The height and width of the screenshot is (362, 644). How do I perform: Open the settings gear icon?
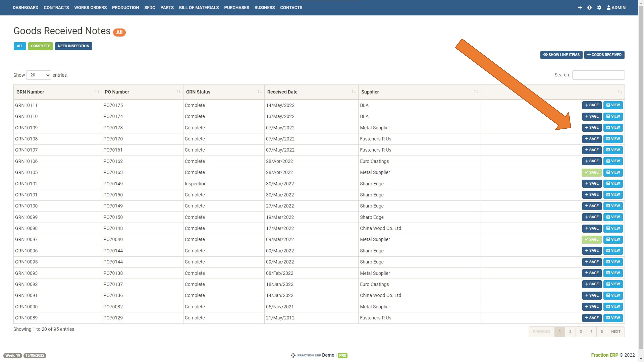pyautogui.click(x=599, y=7)
